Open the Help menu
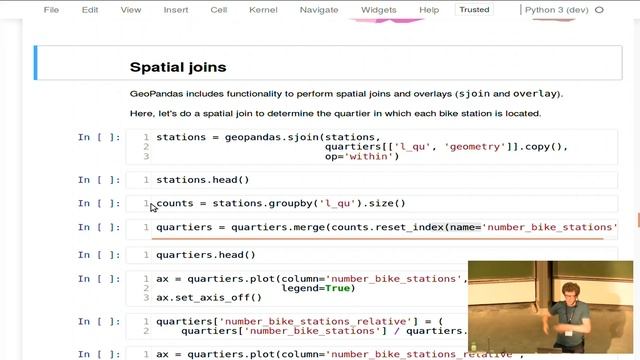 (x=429, y=10)
